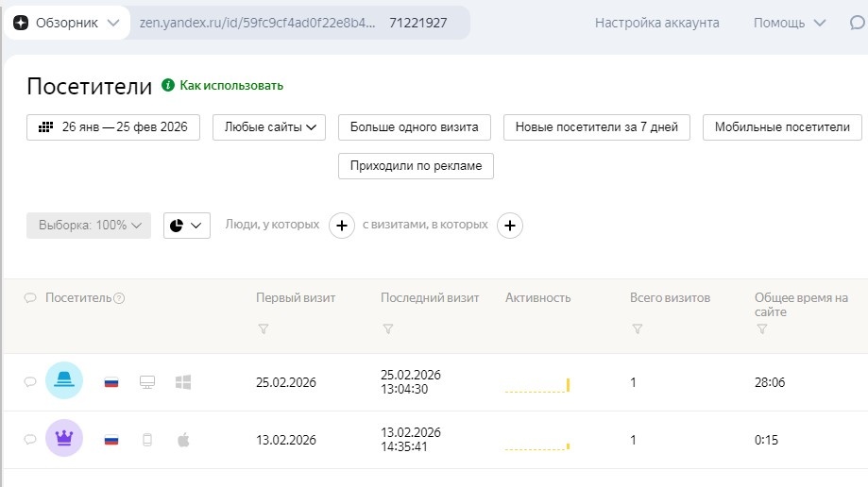Open the Обзорник counter dropdown
The height and width of the screenshot is (487, 868).
click(x=67, y=23)
